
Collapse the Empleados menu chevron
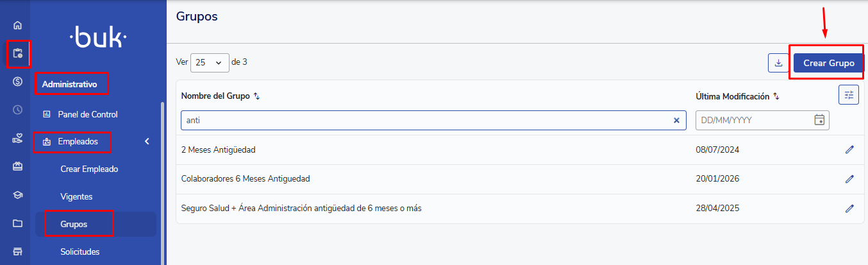click(x=147, y=141)
